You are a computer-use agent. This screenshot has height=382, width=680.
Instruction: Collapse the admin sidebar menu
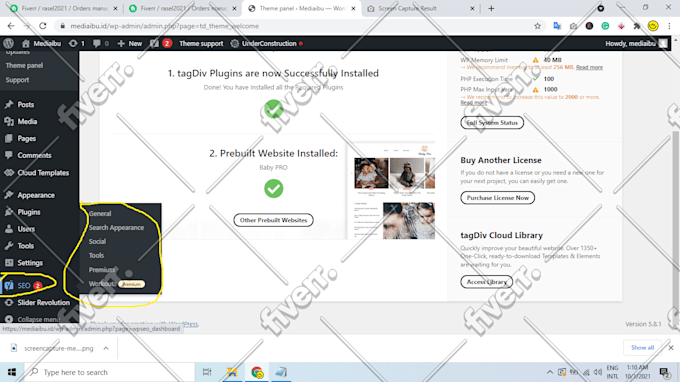[x=38, y=319]
